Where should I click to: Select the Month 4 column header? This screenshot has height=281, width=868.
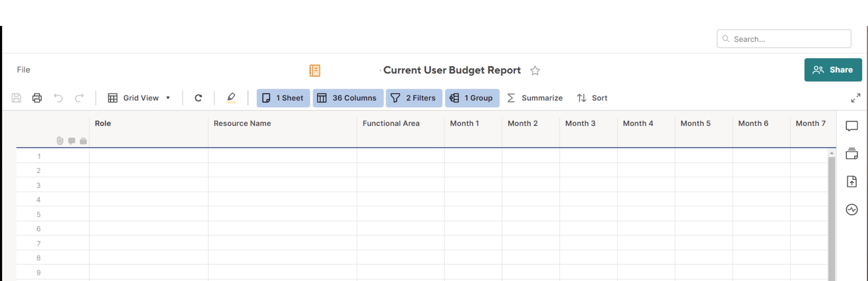click(x=646, y=132)
